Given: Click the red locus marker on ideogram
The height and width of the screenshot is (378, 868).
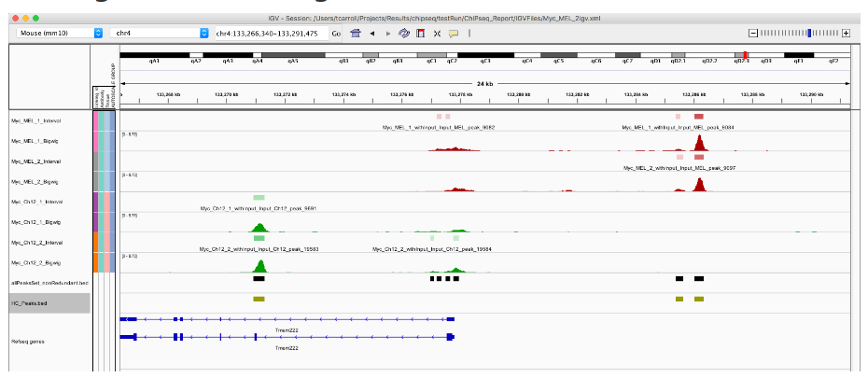Looking at the screenshot, I should (745, 55).
